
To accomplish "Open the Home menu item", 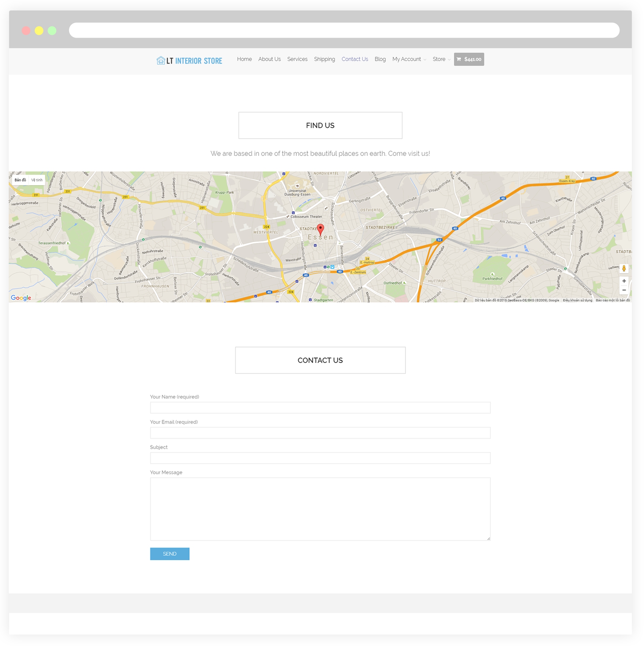I will pos(244,59).
